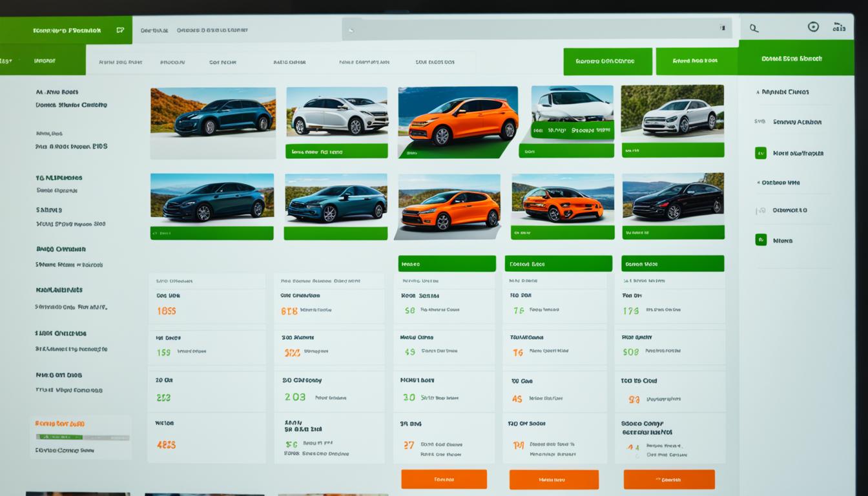Expand the 'Oantnoo' section arrow in right sidebar
Screen dimensions: 868x496
click(758, 183)
